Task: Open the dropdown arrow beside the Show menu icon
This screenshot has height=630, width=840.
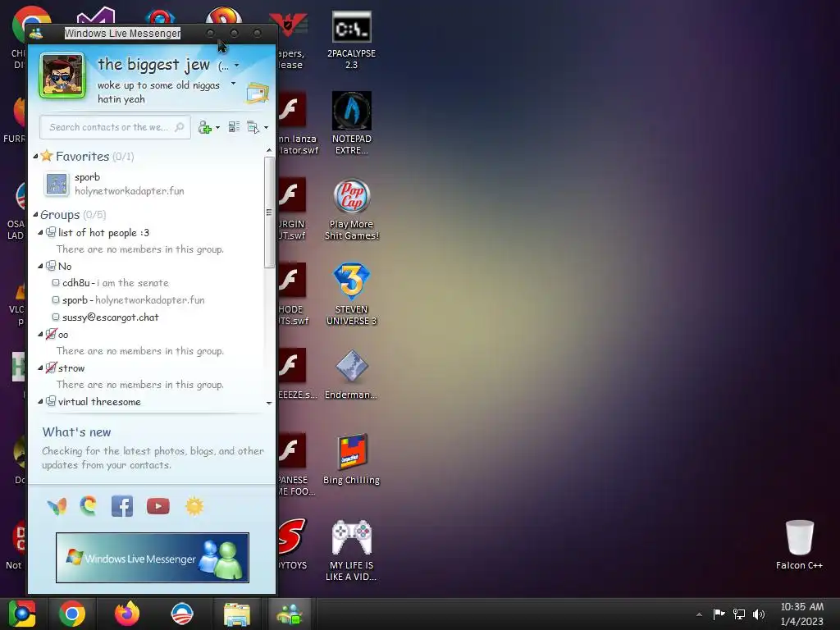Action: [267, 127]
